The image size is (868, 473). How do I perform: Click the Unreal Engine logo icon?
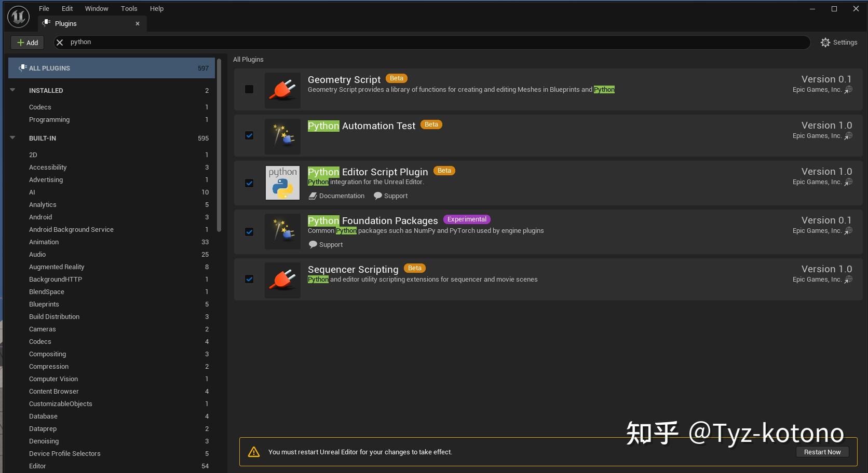[x=17, y=17]
